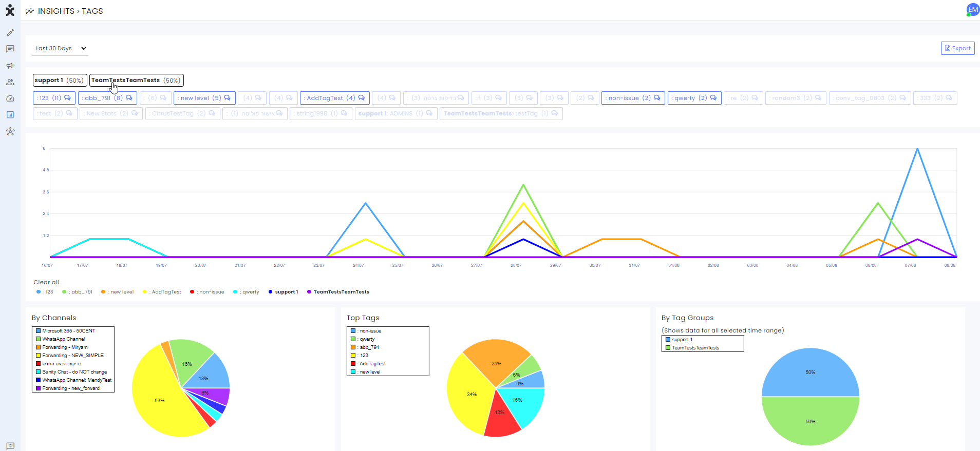Click the conversations icon on New Stats tag
Viewport: 980px width, 451px height.
point(135,113)
